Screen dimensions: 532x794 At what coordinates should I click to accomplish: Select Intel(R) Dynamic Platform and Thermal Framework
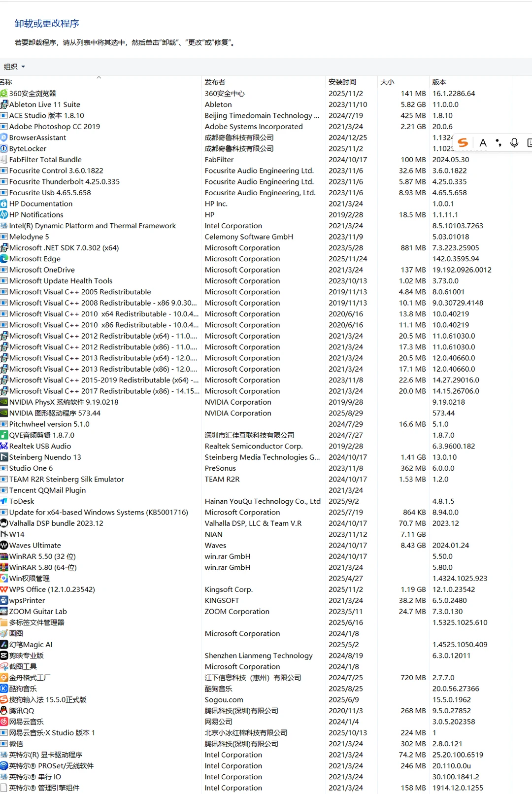pyautogui.click(x=256, y=226)
